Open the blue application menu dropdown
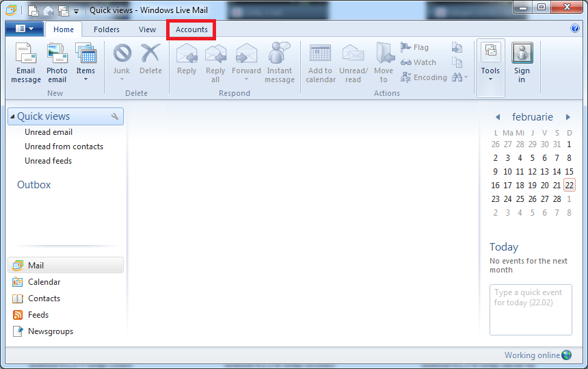This screenshot has width=588, height=369. click(x=25, y=29)
